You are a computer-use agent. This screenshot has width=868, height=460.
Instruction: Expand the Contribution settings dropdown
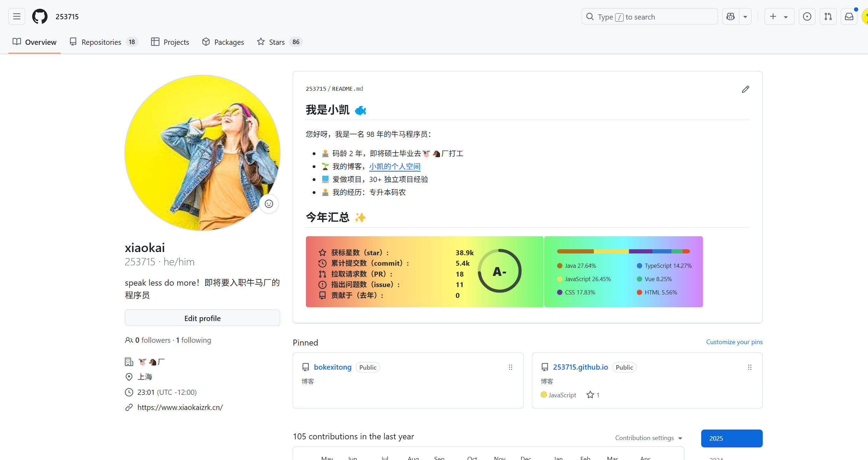pos(649,438)
